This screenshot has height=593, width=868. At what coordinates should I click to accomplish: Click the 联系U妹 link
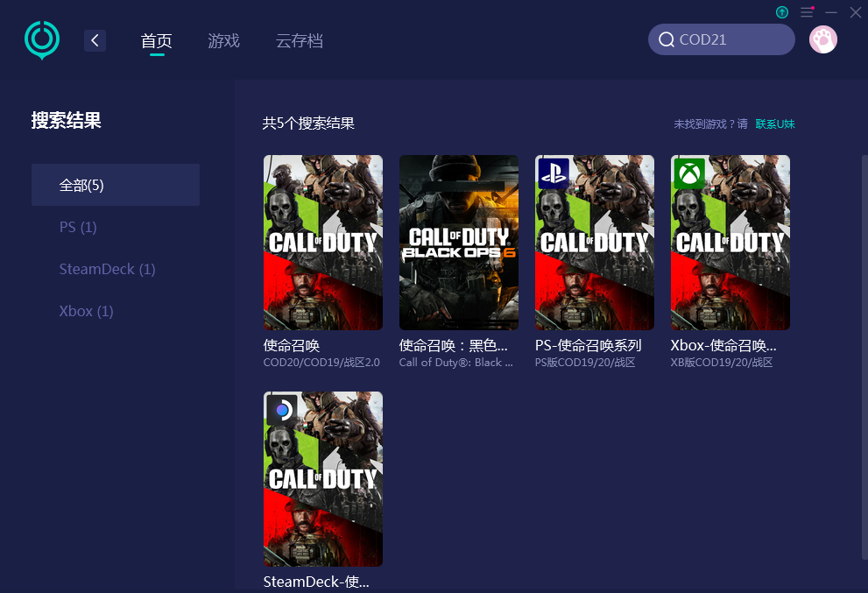[x=775, y=124]
